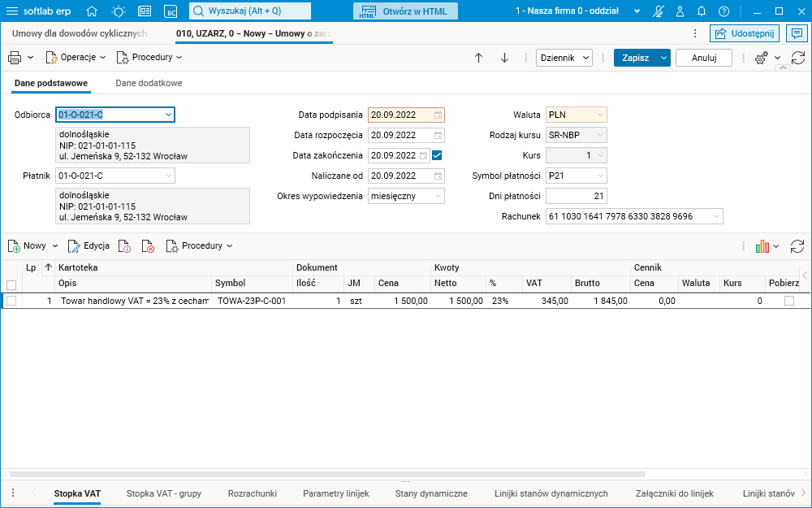This screenshot has height=508, width=812.
Task: Tick the select-all header checkbox
Action: [x=11, y=284]
